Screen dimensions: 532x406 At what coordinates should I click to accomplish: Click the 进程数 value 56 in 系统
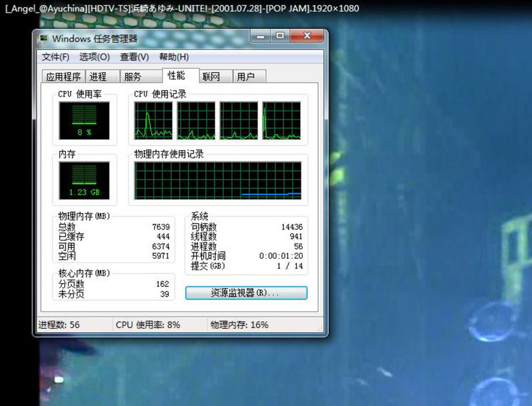click(298, 247)
